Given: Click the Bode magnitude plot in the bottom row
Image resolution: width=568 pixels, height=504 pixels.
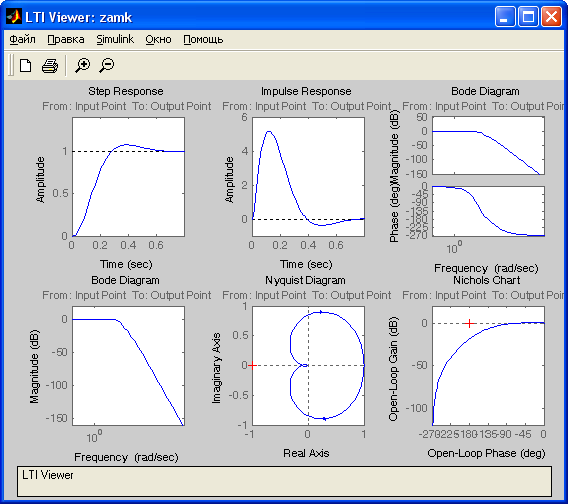Looking at the screenshot, I should (x=128, y=366).
